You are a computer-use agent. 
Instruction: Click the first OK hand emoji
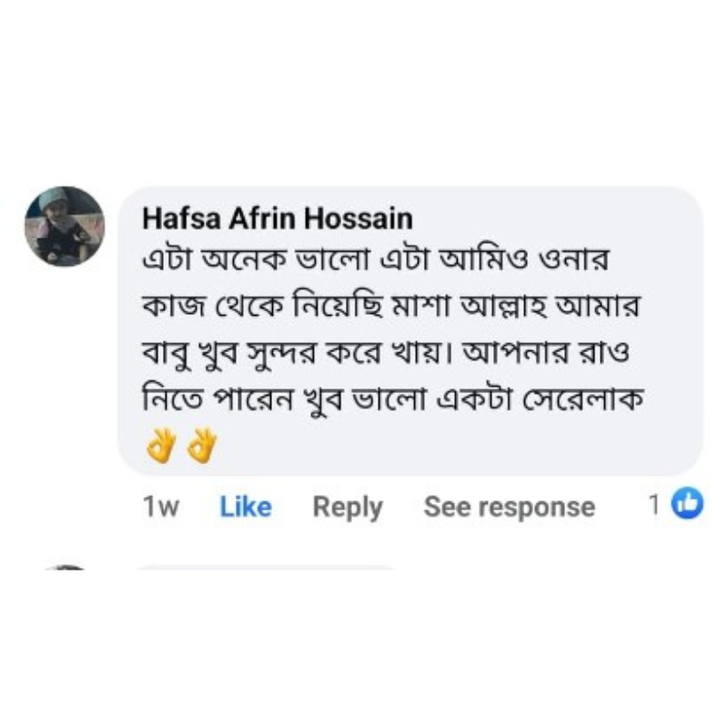tap(160, 449)
